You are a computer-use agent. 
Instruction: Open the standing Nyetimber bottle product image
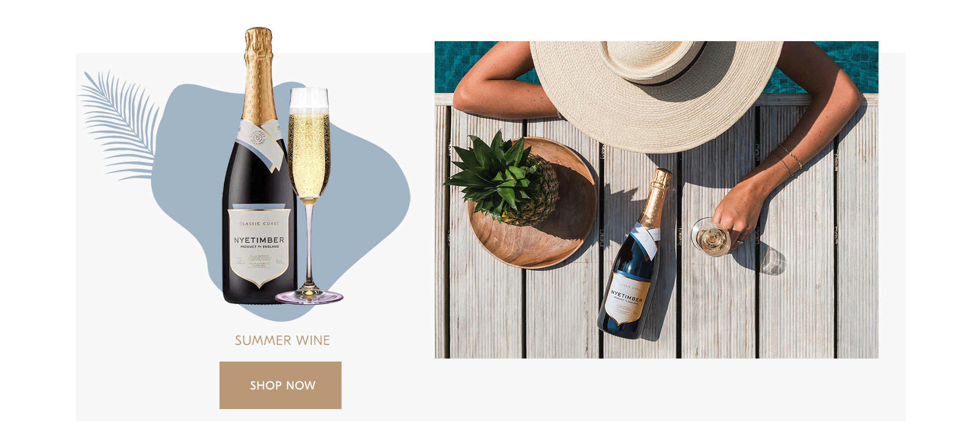click(260, 167)
